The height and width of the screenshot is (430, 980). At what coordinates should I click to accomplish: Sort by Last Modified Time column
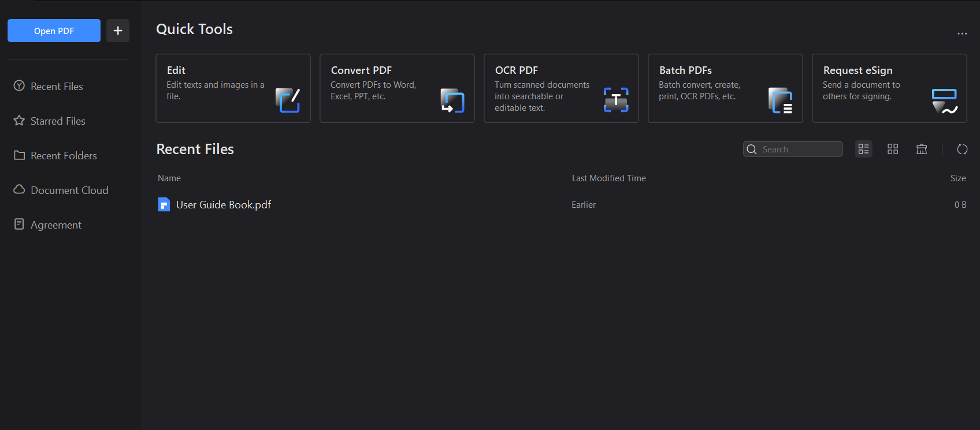608,178
